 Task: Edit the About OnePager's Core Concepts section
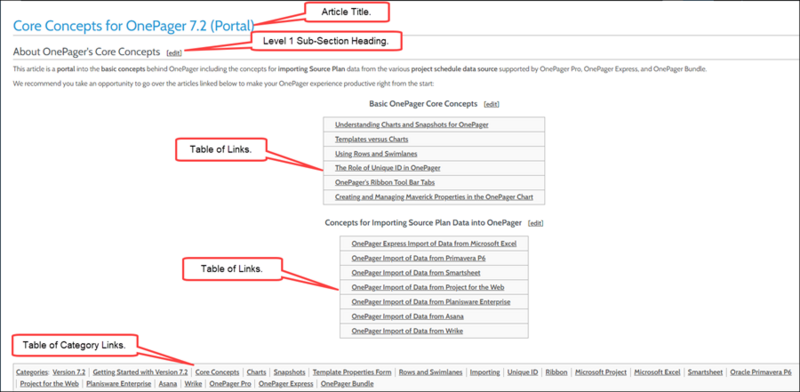[x=174, y=53]
